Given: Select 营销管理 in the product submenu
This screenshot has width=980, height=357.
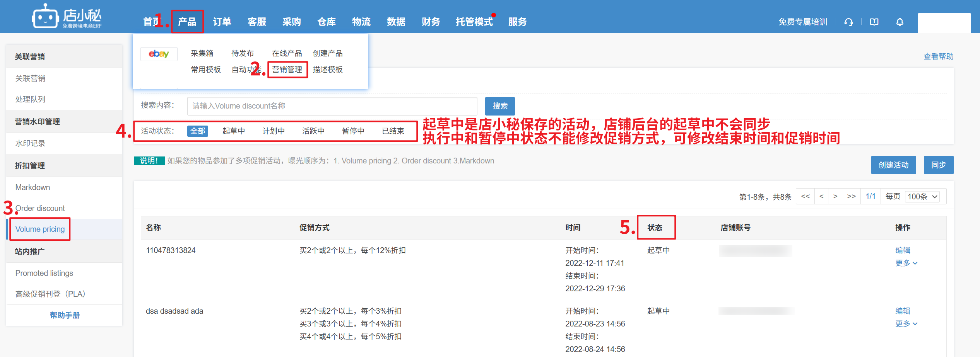Looking at the screenshot, I should pos(287,70).
